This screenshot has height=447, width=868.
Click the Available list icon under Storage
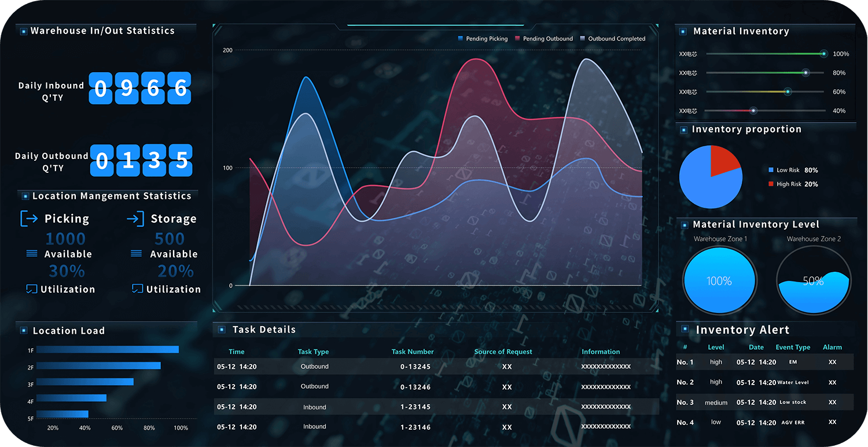tap(137, 254)
